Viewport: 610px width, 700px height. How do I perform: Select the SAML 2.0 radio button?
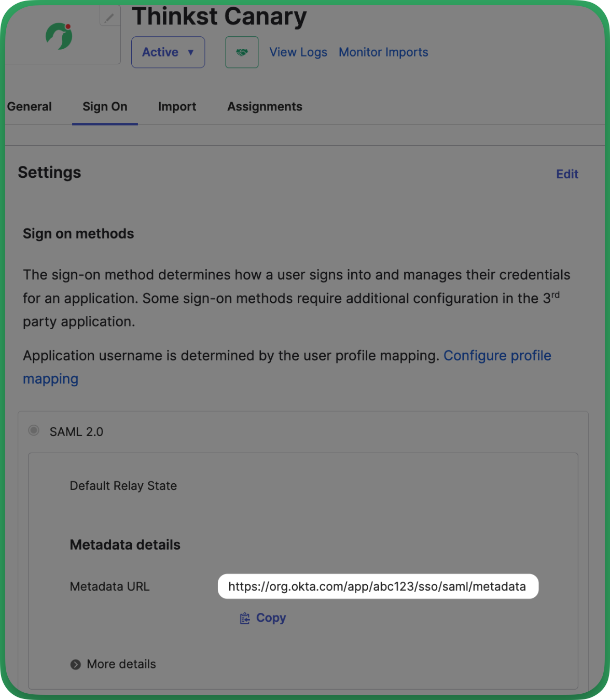point(34,430)
